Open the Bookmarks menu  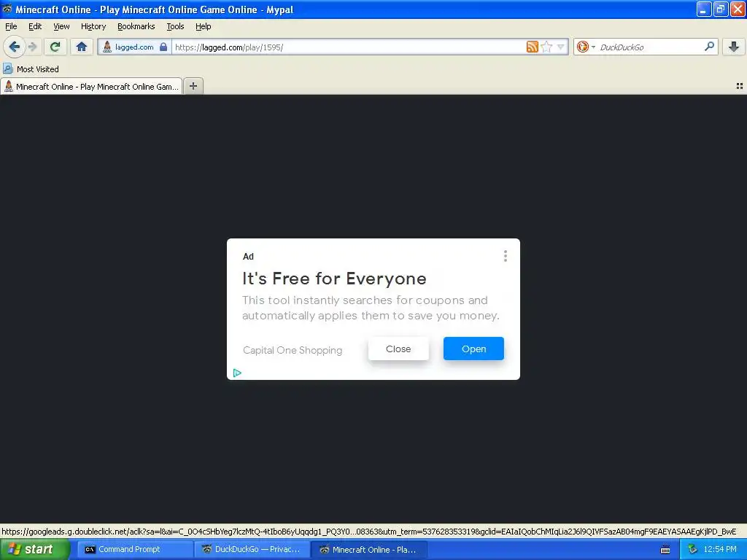point(136,26)
